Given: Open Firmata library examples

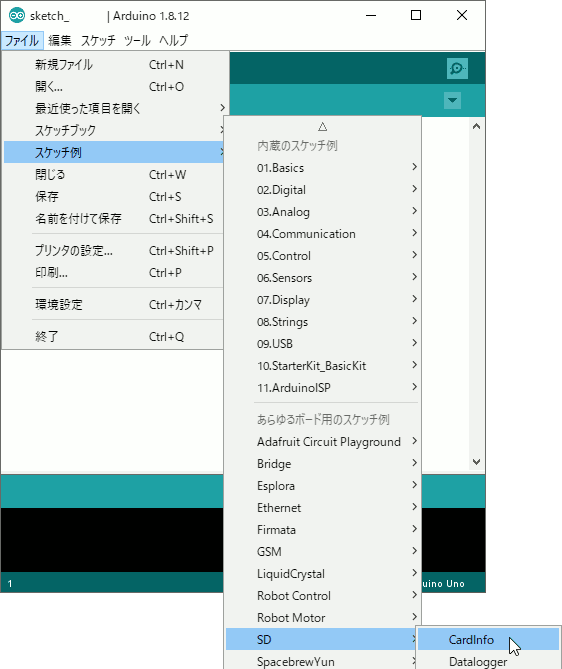Looking at the screenshot, I should [x=323, y=530].
